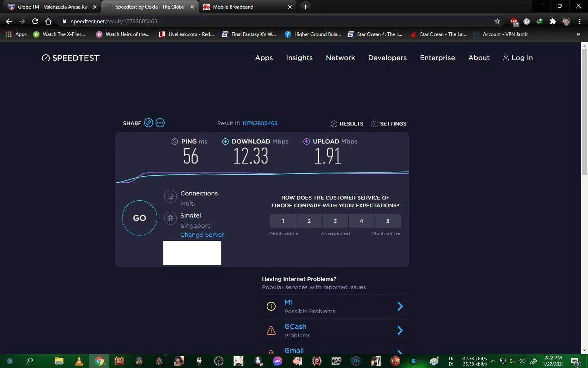Image resolution: width=588 pixels, height=368 pixels.
Task: Open VLC media player from taskbar
Action: pos(79,361)
